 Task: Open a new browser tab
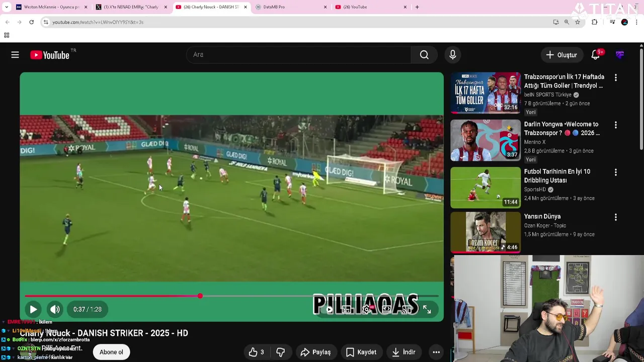pos(417,7)
